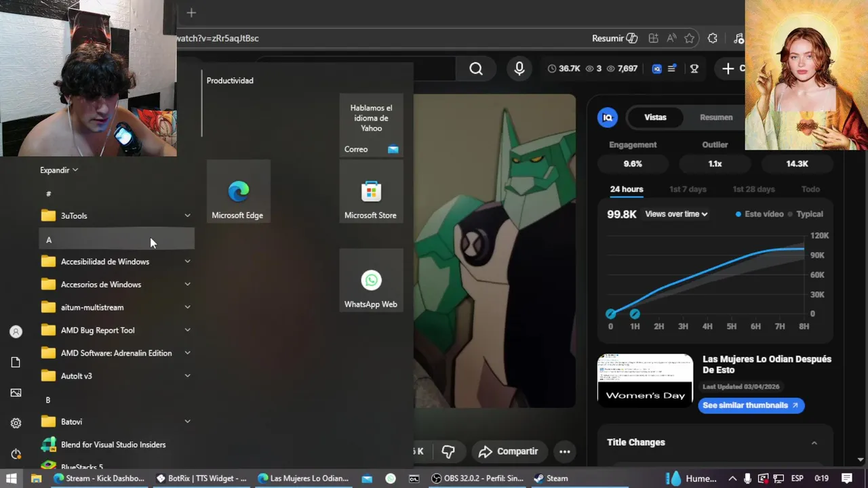Add page to favorites with star icon
The image size is (868, 488).
(690, 39)
